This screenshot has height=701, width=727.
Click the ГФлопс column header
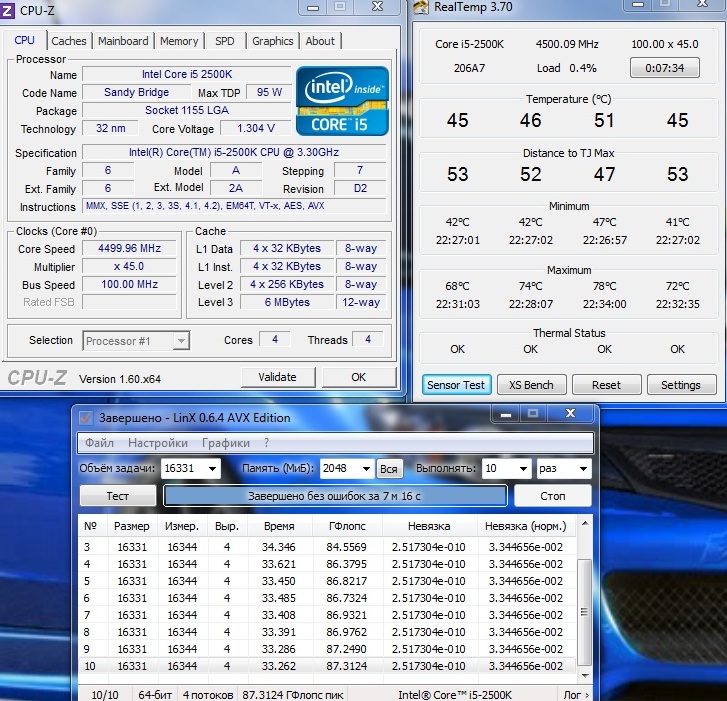(x=347, y=526)
